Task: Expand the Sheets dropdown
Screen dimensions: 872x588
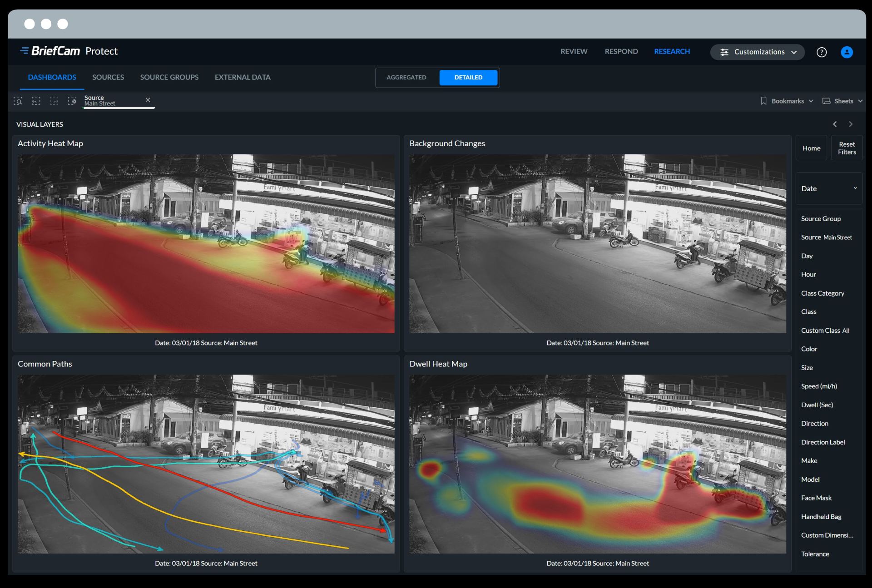Action: [842, 101]
